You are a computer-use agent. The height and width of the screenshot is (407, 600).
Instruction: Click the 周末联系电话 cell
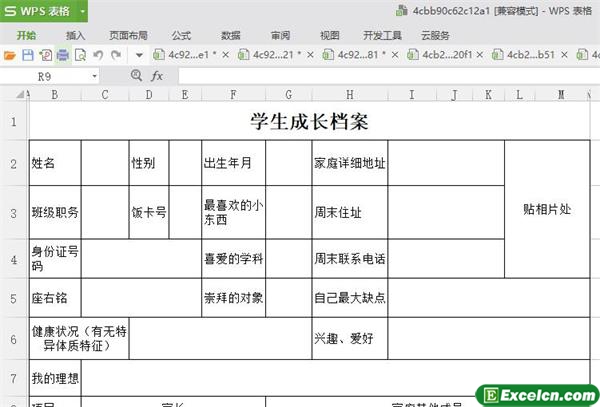pyautogui.click(x=350, y=259)
